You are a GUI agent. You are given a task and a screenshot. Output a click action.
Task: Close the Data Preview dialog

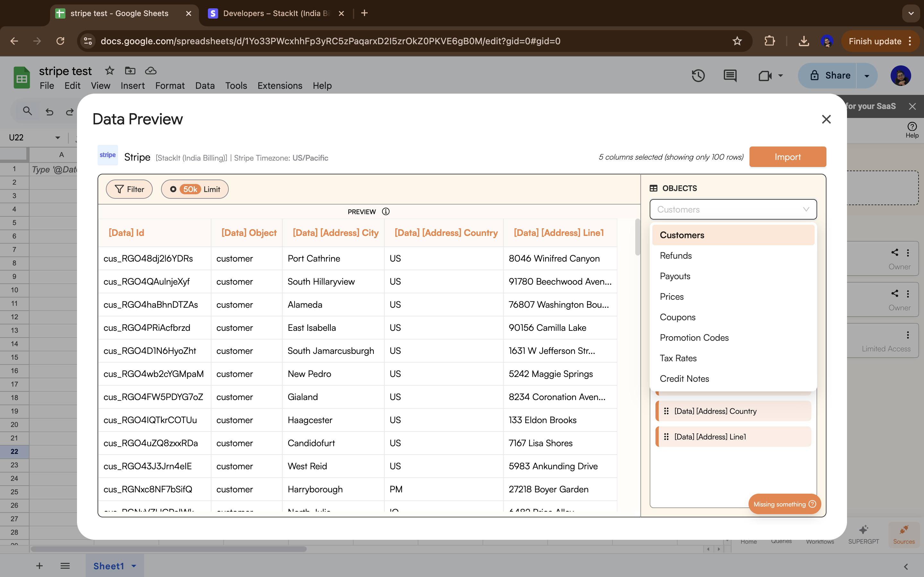826,120
